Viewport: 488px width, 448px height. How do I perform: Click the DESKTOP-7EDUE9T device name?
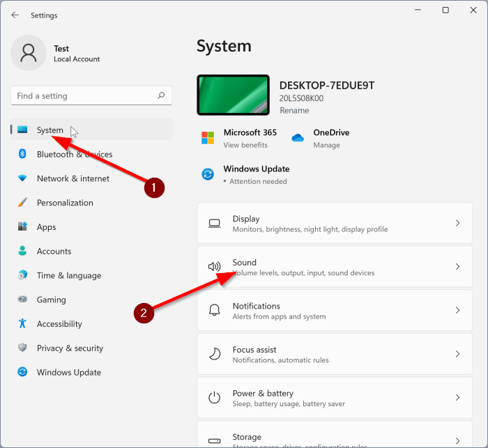[x=327, y=85]
